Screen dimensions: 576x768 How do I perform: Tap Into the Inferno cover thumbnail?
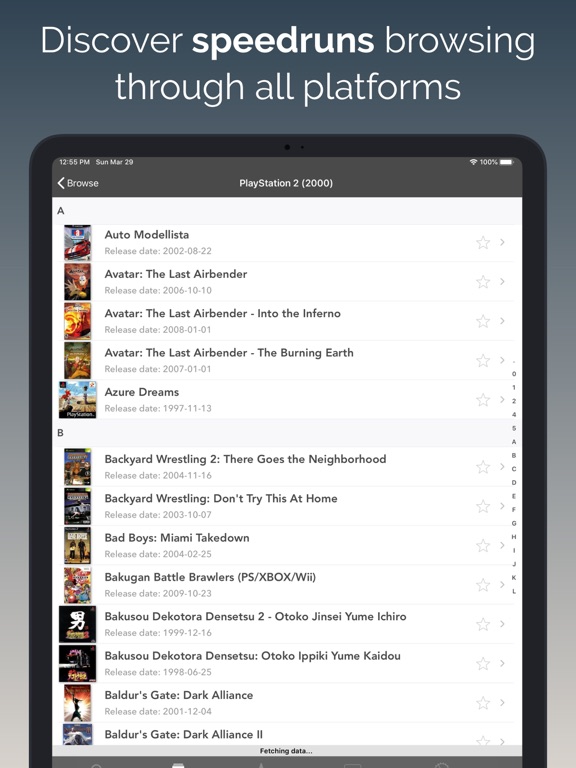pos(77,321)
